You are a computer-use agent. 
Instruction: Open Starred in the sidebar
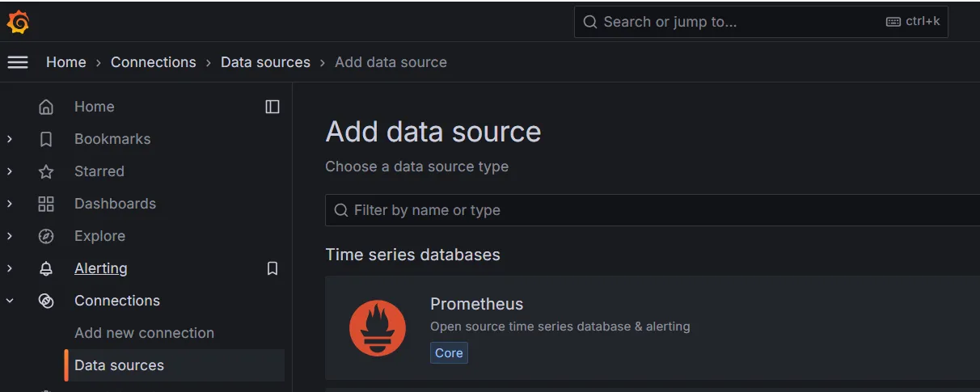click(99, 171)
